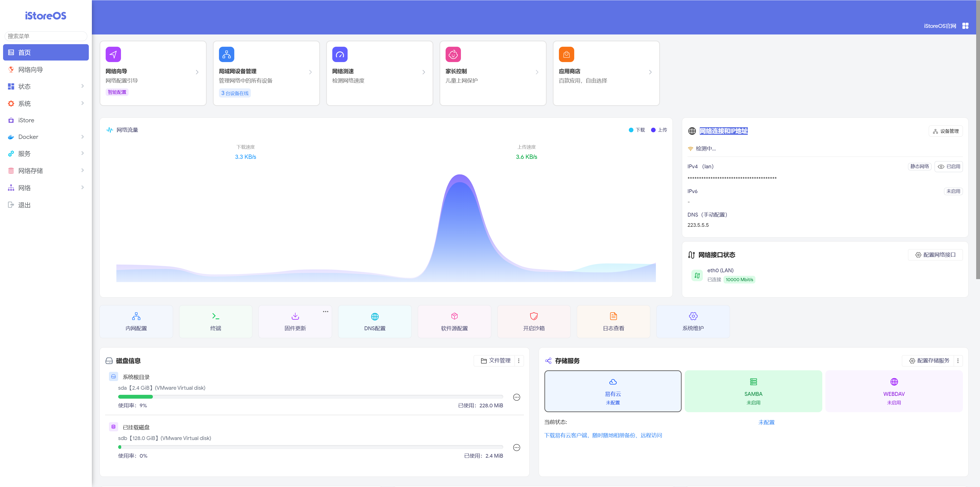Click the network speed test gauge icon
The image size is (980, 487).
[x=339, y=54]
